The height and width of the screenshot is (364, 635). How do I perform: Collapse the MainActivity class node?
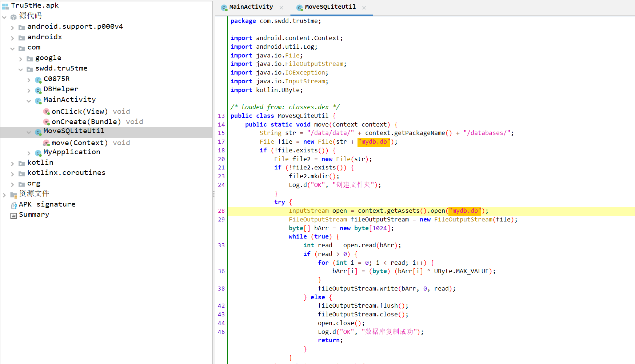click(x=29, y=101)
